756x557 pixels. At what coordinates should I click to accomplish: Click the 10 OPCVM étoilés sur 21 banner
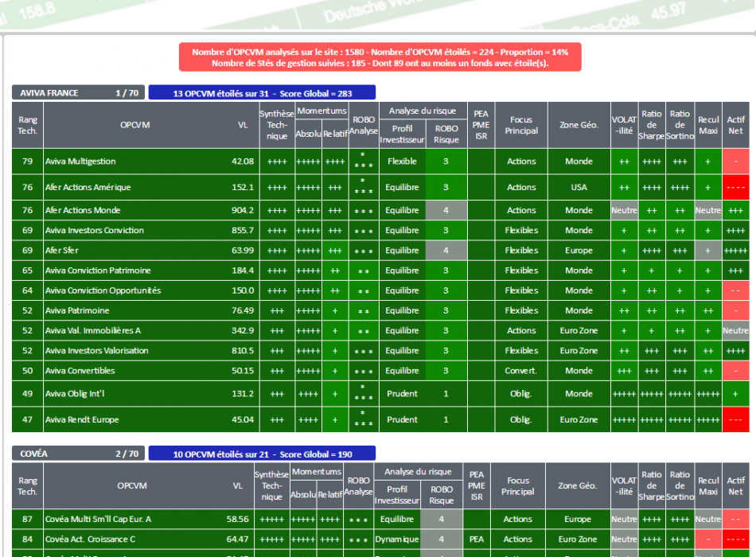point(262,454)
